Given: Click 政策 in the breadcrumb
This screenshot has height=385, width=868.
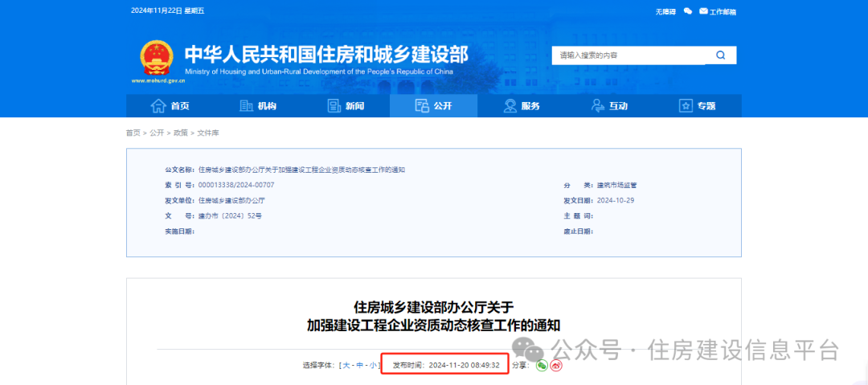Looking at the screenshot, I should click(180, 133).
